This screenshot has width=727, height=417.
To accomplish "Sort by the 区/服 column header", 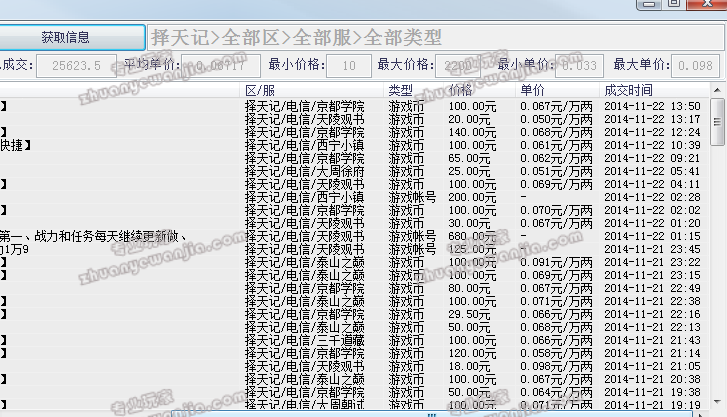I will 312,90.
